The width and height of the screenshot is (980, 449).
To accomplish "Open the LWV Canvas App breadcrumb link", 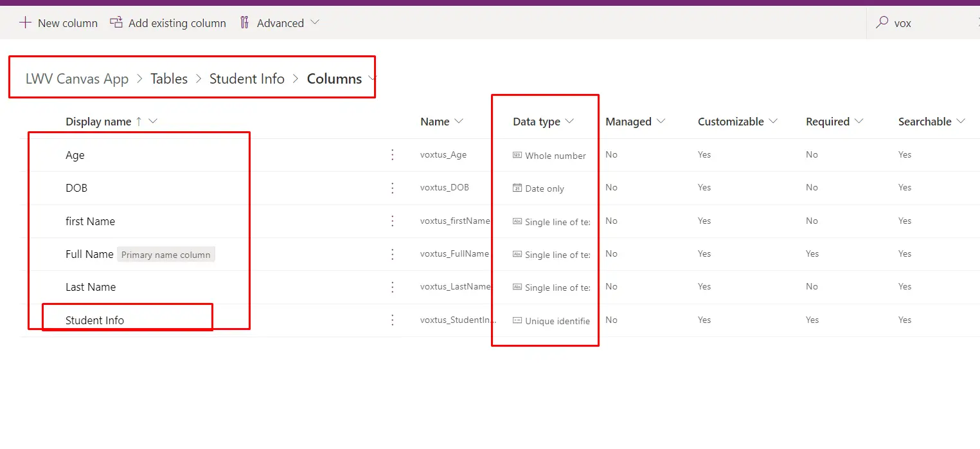I will click(x=77, y=78).
